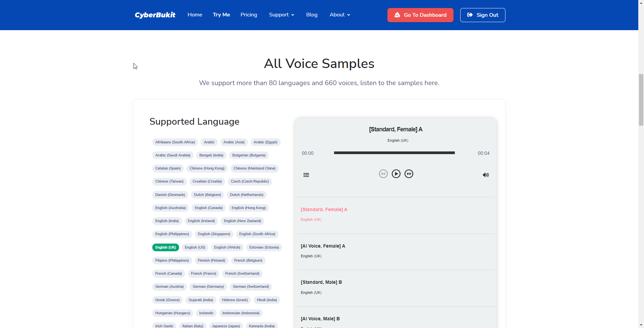
Task: Click Go To Dashboard button
Action: (x=420, y=15)
